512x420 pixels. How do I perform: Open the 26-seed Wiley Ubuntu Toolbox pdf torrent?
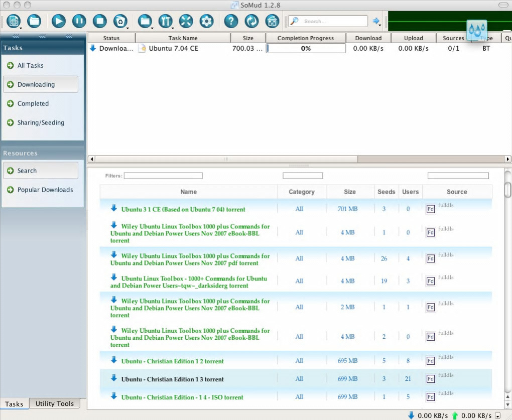tap(190, 259)
